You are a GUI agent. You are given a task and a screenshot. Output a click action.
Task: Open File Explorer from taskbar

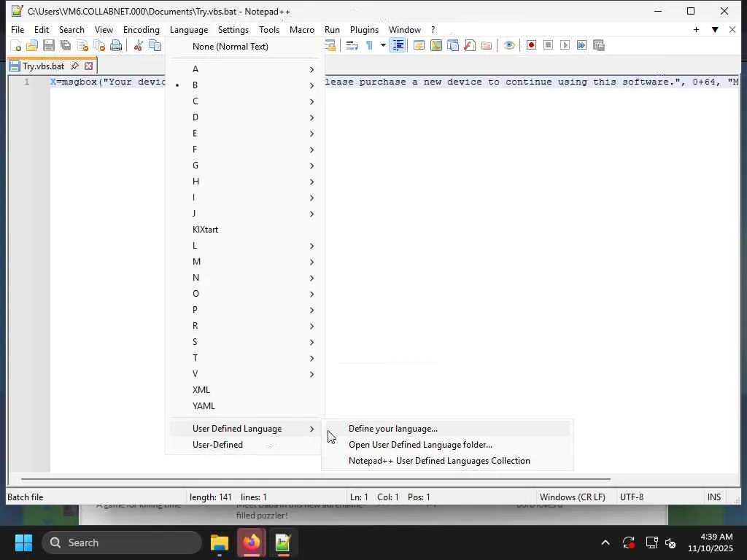coord(220,542)
